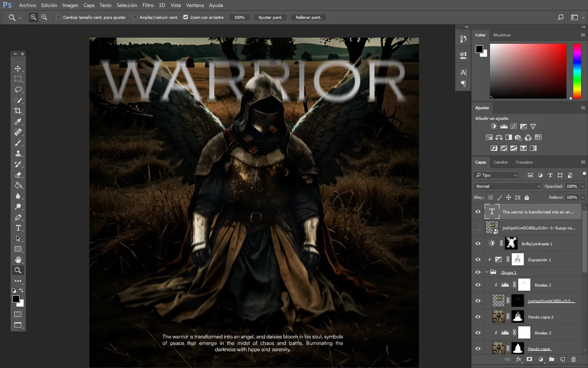
Task: Open the Ajustes panel options menu
Action: tap(583, 108)
